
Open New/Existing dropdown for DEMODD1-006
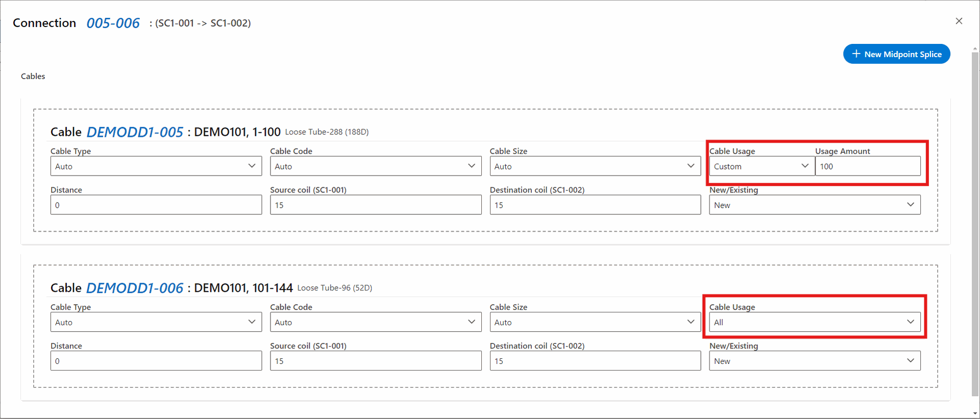pyautogui.click(x=815, y=361)
